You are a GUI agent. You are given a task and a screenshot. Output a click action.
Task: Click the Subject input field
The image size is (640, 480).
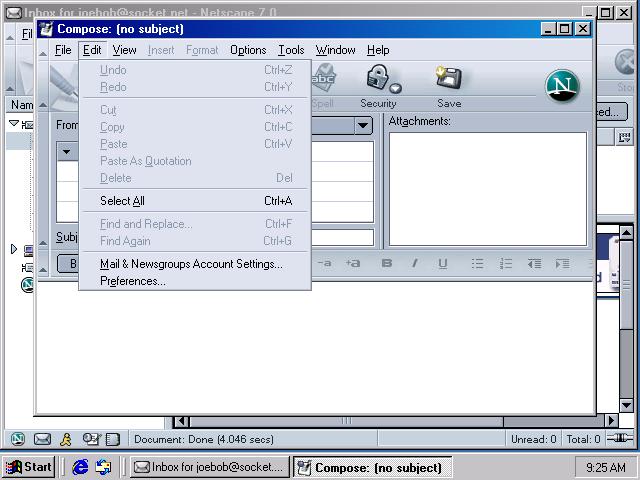click(342, 237)
